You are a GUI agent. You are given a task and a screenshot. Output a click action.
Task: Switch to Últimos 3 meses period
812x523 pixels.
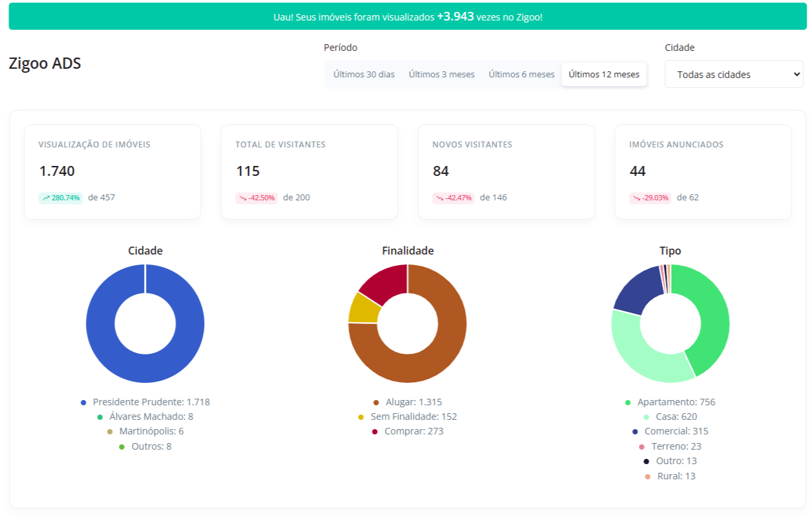(441, 75)
